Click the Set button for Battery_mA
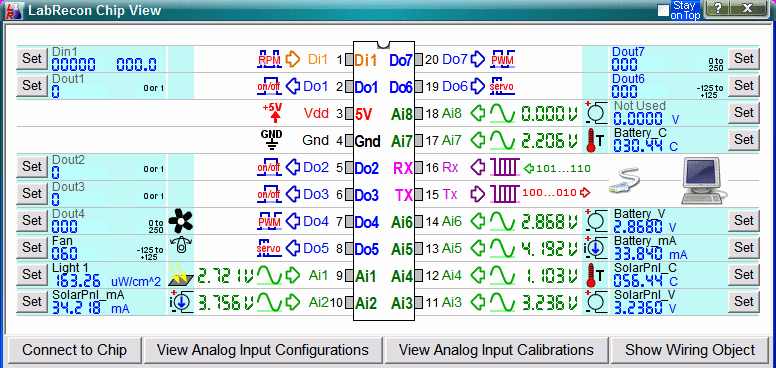The height and width of the screenshot is (368, 776). click(x=743, y=247)
